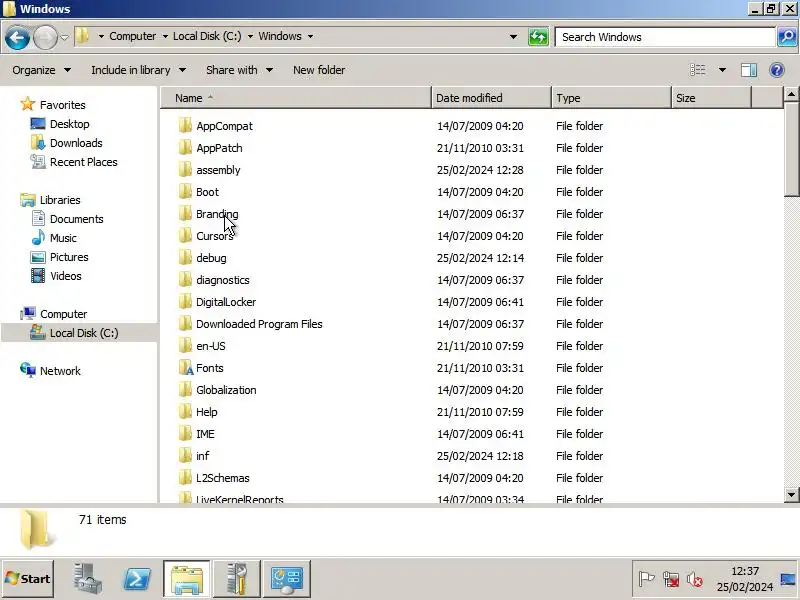The width and height of the screenshot is (800, 600).
Task: Sort by Date modified column header
Action: pyautogui.click(x=491, y=98)
